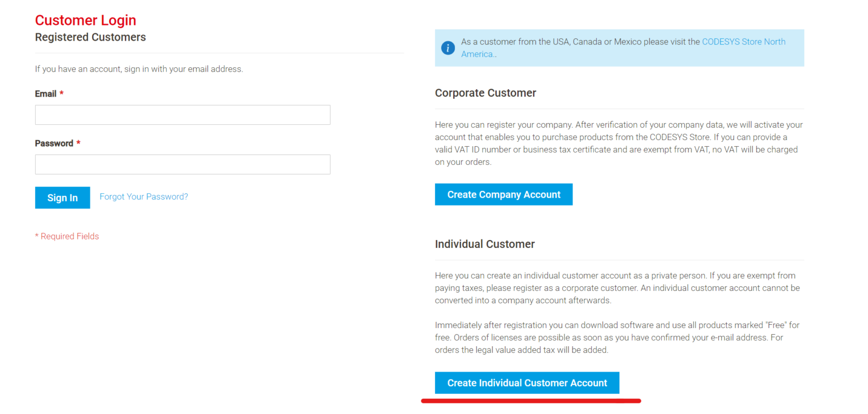Click the blue information icon beside the USA notice
The width and height of the screenshot is (868, 414).
[448, 48]
